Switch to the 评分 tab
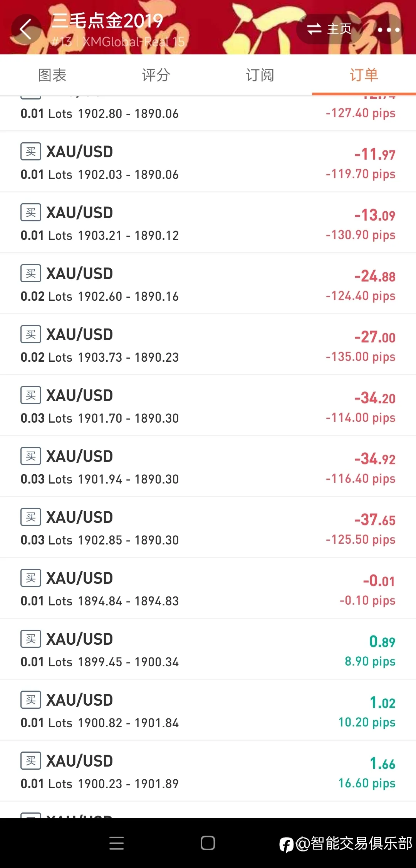 [156, 75]
